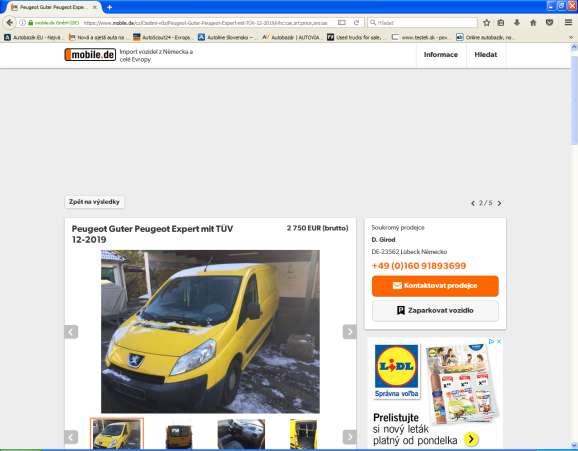Viewport: 578px width, 451px height.
Task: Open the Nová a jazdené autá bookmark
Action: 97,37
